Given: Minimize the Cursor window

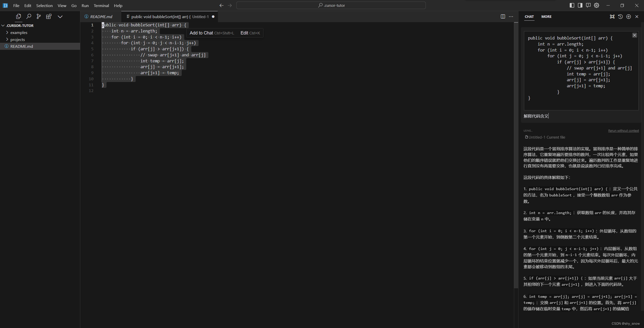Looking at the screenshot, I should [x=608, y=5].
